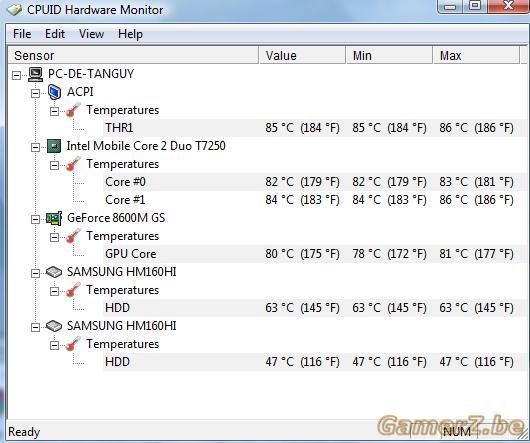Open the Help menu
The image size is (530, 443).
pos(130,34)
